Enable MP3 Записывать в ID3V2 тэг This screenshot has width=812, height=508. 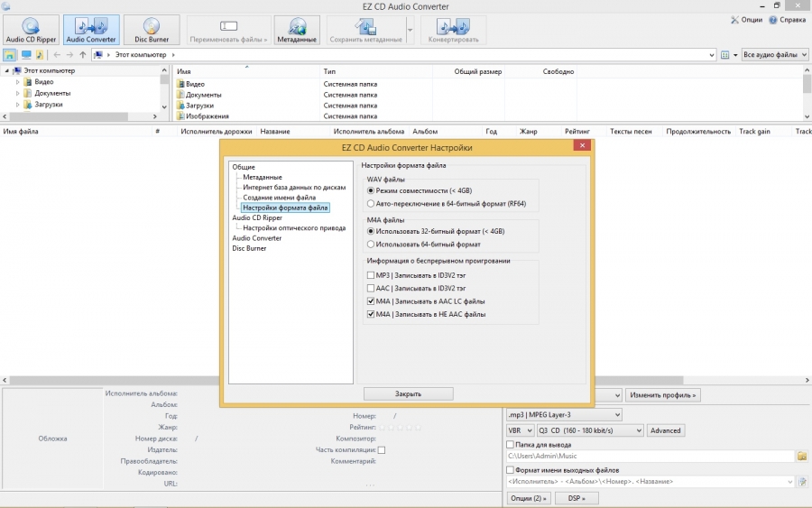point(371,275)
